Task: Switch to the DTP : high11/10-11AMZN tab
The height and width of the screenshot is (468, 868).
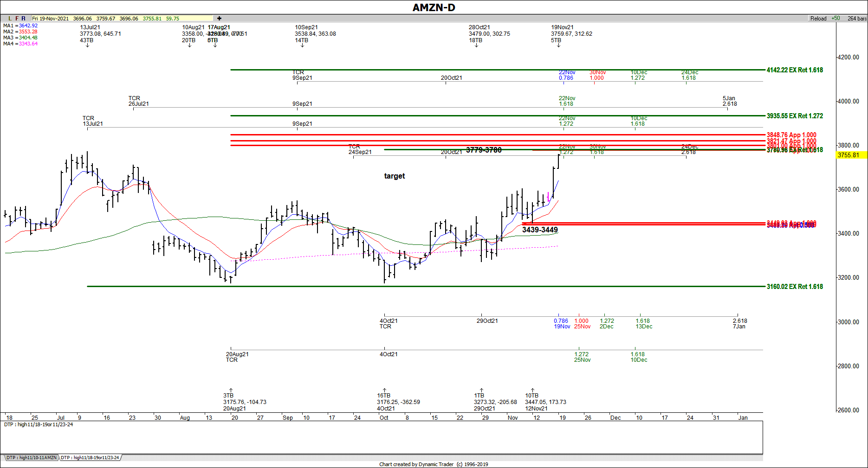Action: (31, 458)
